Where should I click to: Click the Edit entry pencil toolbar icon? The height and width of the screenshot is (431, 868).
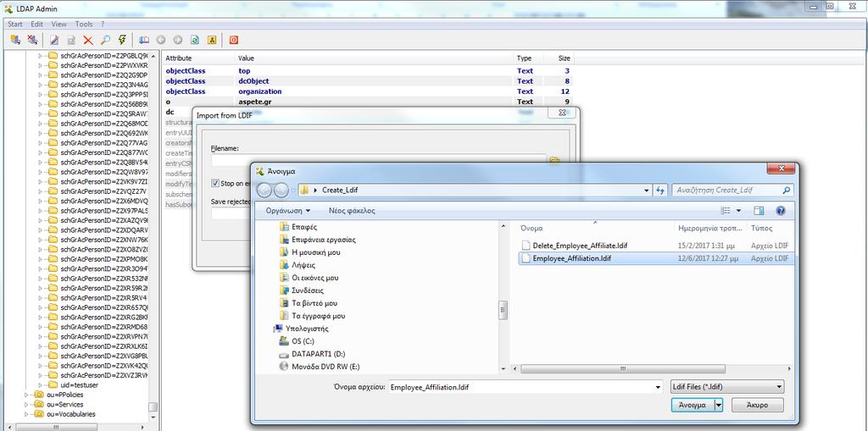pos(54,40)
